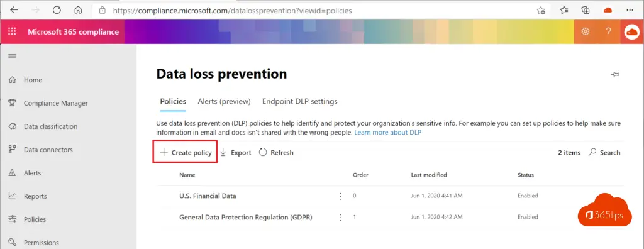Sort by Order column header

(x=360, y=175)
